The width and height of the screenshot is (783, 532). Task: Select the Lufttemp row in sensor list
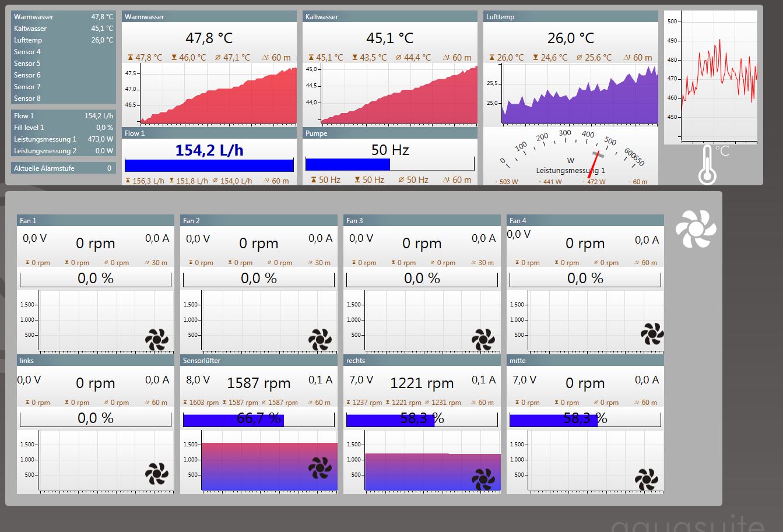64,40
